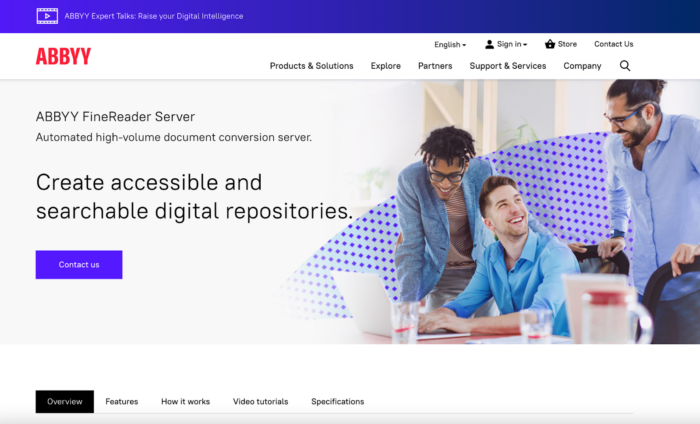Click the user profile icon
700x424 pixels.
point(489,44)
